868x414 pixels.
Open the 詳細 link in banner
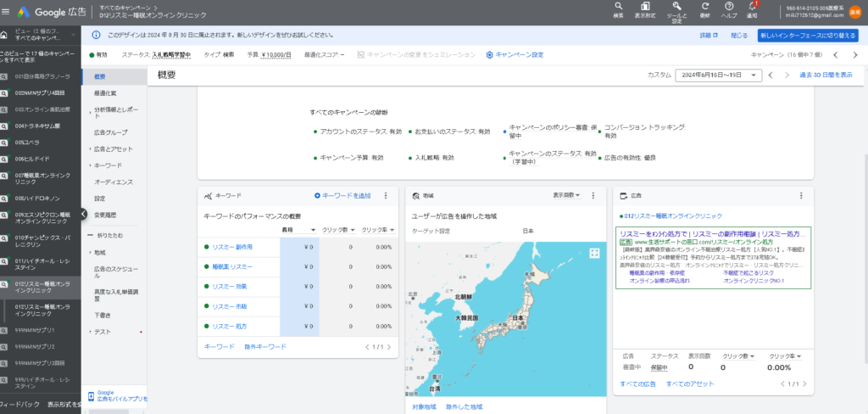(x=709, y=35)
